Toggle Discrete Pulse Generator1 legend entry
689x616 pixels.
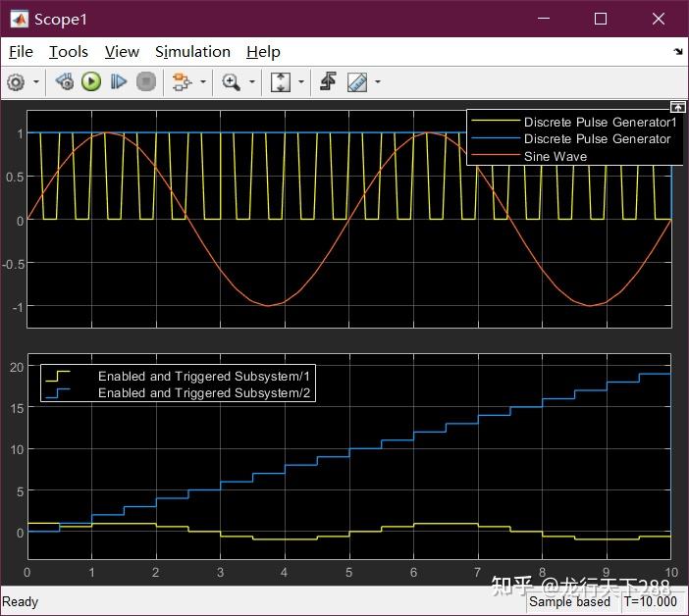(600, 123)
